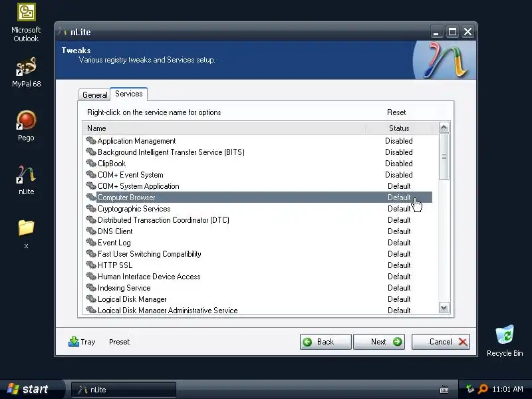Click the gear icon beside Fast User Switching Compatibility
The image size is (532, 399).
(91, 254)
